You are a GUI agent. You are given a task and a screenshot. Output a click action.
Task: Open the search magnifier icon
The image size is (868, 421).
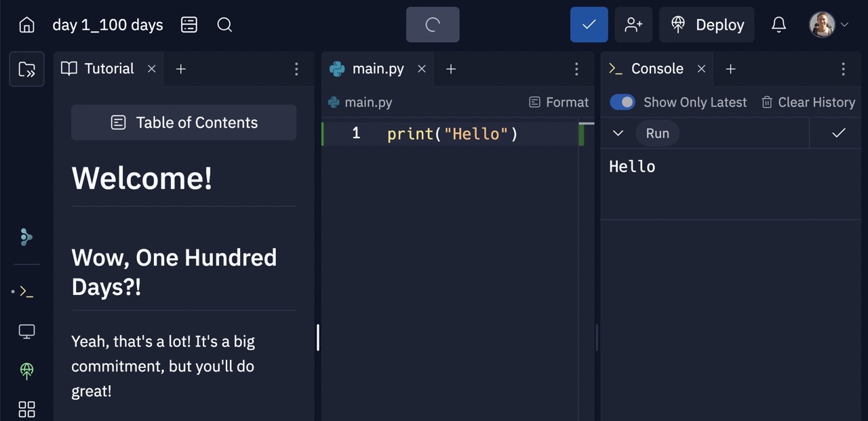224,25
